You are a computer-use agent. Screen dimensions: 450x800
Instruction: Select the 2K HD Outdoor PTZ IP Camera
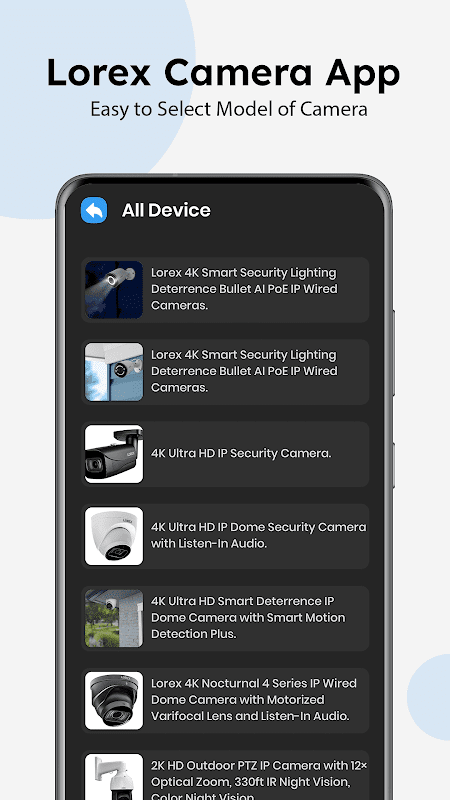point(225,775)
